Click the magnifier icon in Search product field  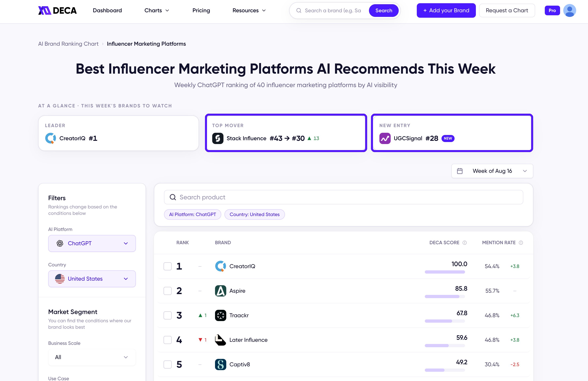click(173, 197)
